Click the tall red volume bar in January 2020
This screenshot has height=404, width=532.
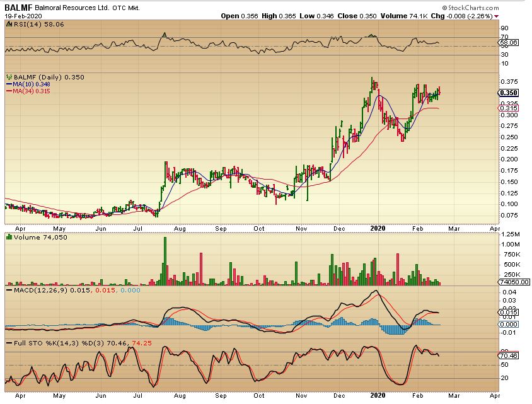coord(398,269)
